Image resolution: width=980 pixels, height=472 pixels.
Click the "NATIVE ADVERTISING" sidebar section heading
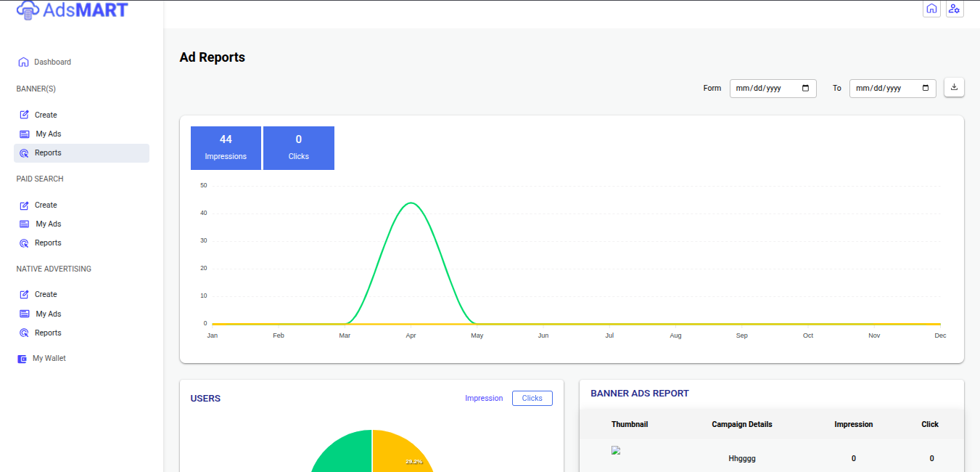(x=54, y=269)
